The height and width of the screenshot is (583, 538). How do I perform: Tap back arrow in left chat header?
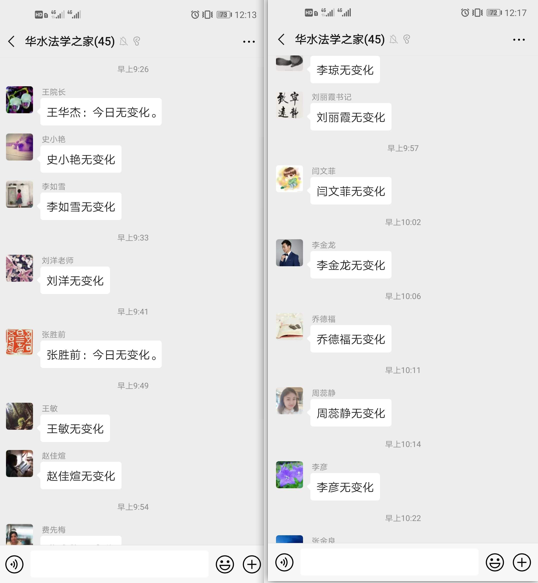12,41
